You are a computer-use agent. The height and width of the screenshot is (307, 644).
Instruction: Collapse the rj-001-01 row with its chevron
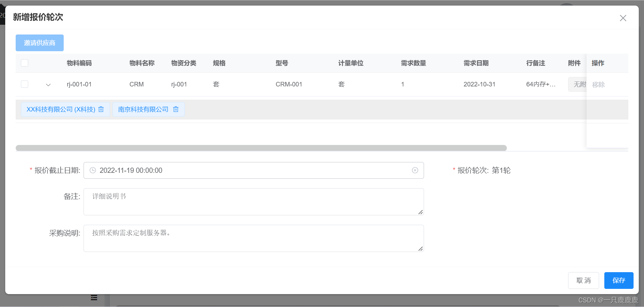point(48,85)
